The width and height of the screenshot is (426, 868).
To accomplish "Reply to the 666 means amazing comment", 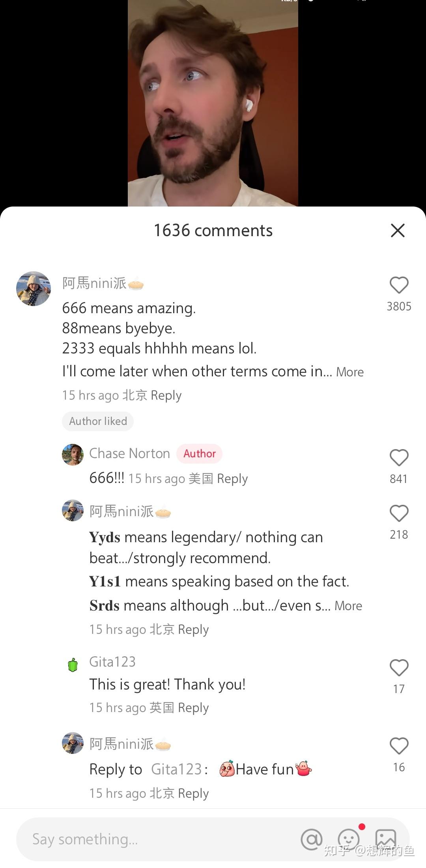I will pyautogui.click(x=166, y=395).
